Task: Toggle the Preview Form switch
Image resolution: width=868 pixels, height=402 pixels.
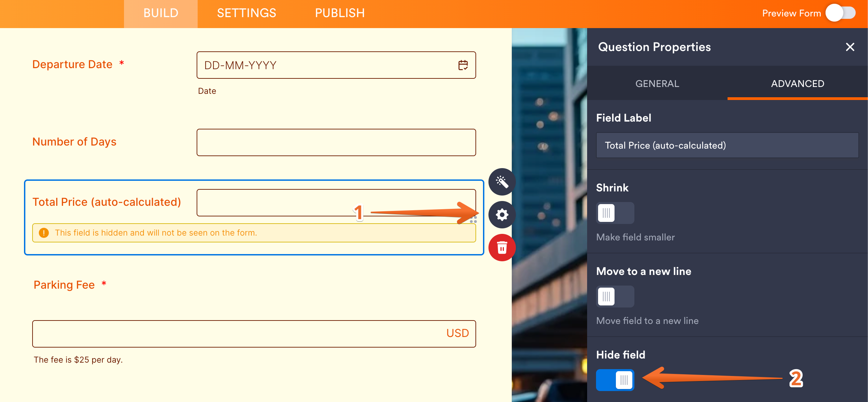Action: [841, 13]
